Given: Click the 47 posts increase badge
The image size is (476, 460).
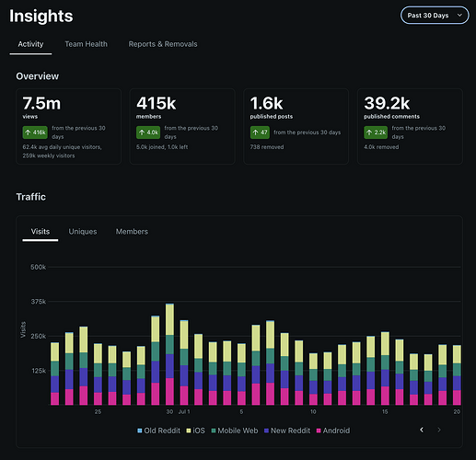Looking at the screenshot, I should pos(260,132).
